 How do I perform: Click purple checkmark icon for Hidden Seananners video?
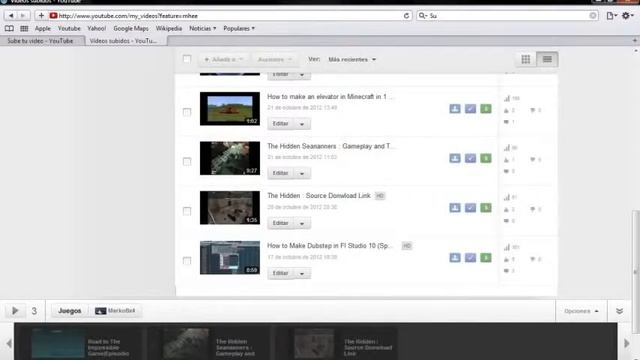pos(470,158)
